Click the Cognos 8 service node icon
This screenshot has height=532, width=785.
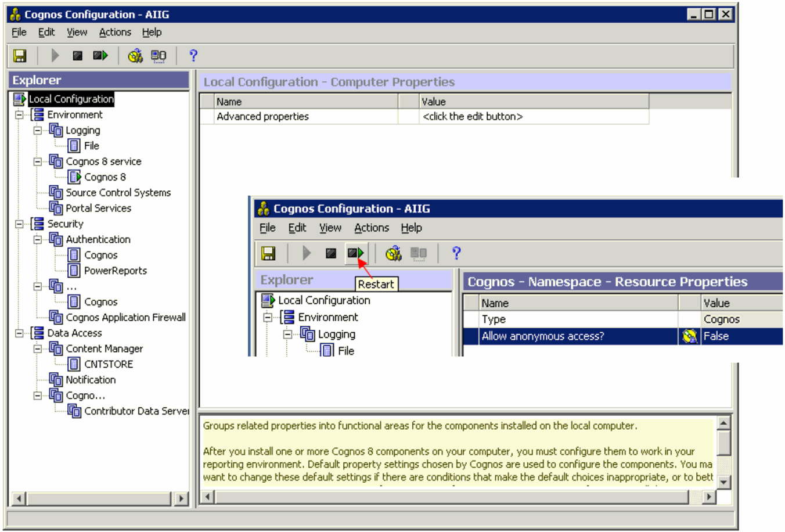[56, 161]
